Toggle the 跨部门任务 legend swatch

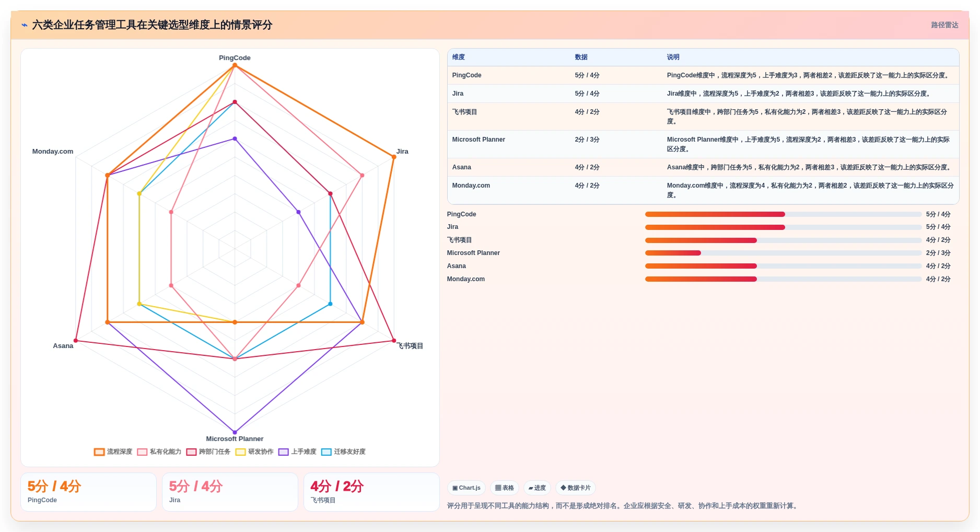click(191, 452)
